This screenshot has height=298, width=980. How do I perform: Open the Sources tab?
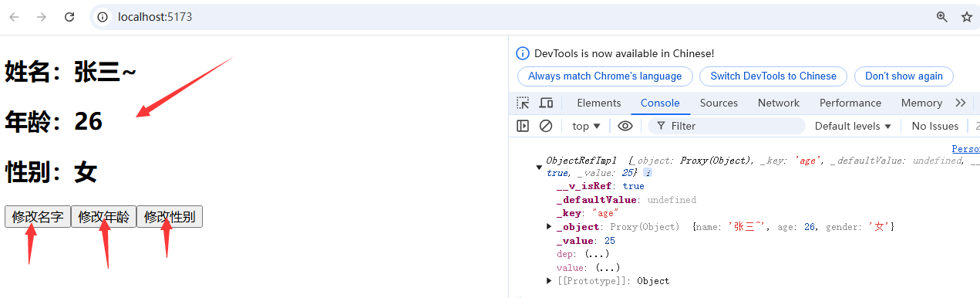tap(719, 103)
